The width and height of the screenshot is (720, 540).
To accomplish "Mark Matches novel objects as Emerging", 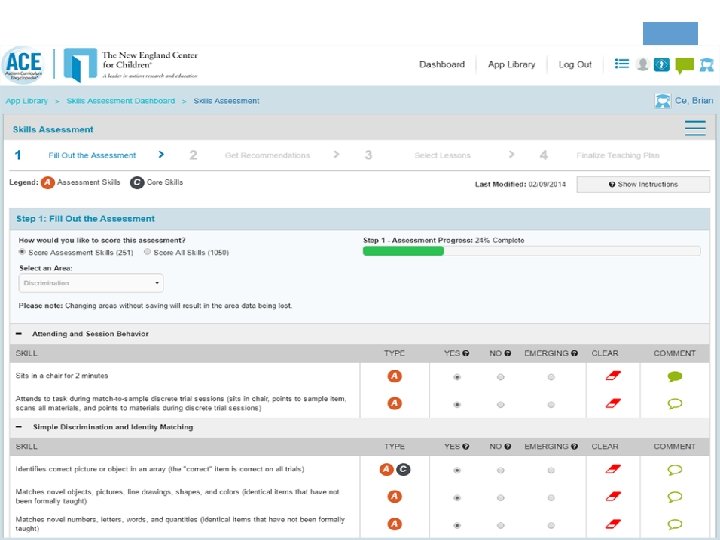I will coord(551,498).
